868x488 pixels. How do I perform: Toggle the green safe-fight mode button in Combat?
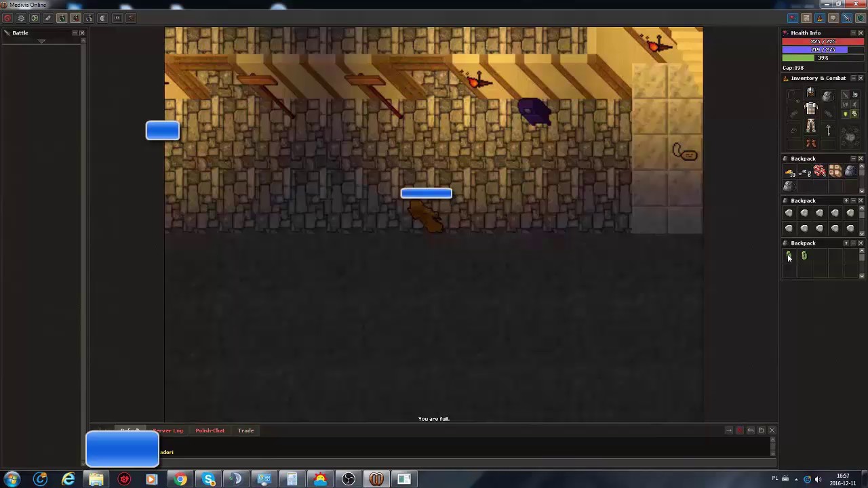click(x=854, y=114)
